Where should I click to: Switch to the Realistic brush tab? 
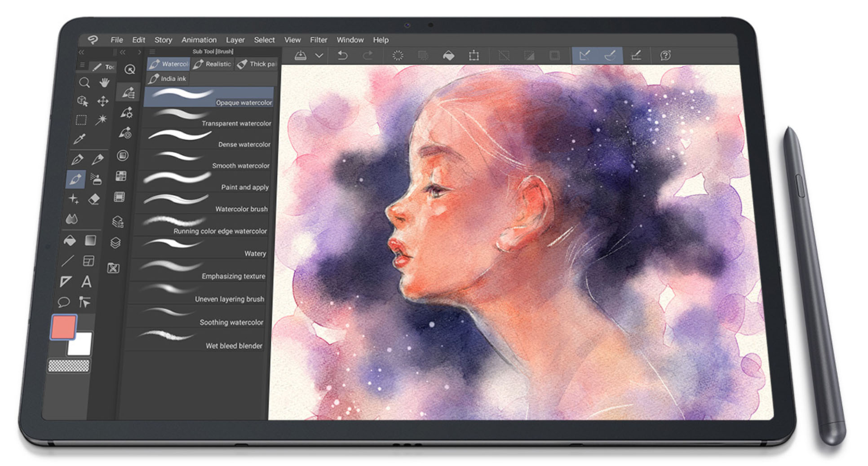pos(213,64)
